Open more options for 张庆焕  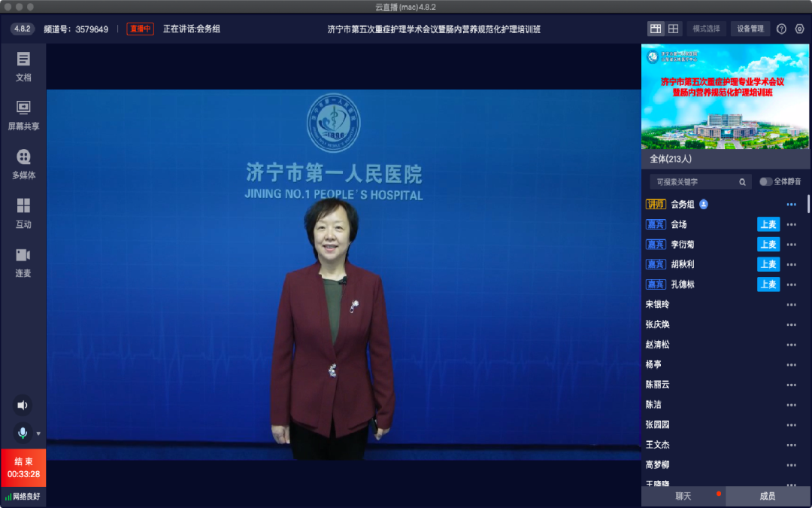click(791, 324)
